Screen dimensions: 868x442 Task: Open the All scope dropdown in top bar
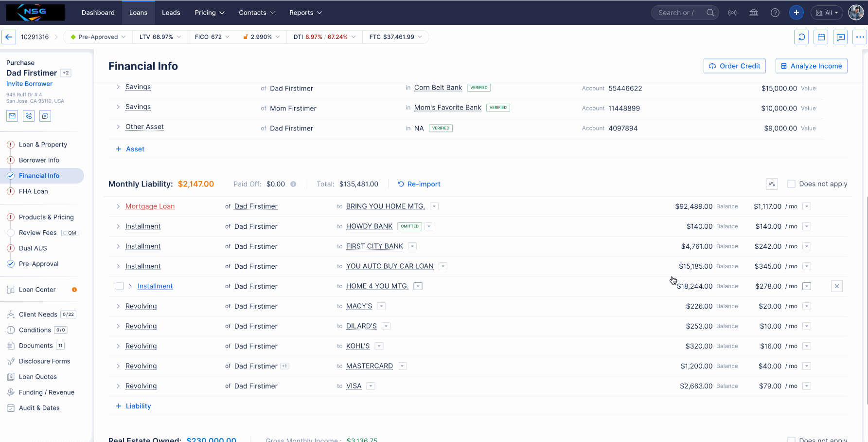coord(827,13)
